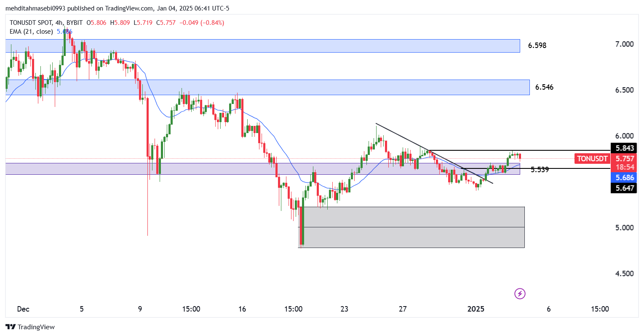
Task: Select the purple support zone rectangle
Action: point(263,169)
